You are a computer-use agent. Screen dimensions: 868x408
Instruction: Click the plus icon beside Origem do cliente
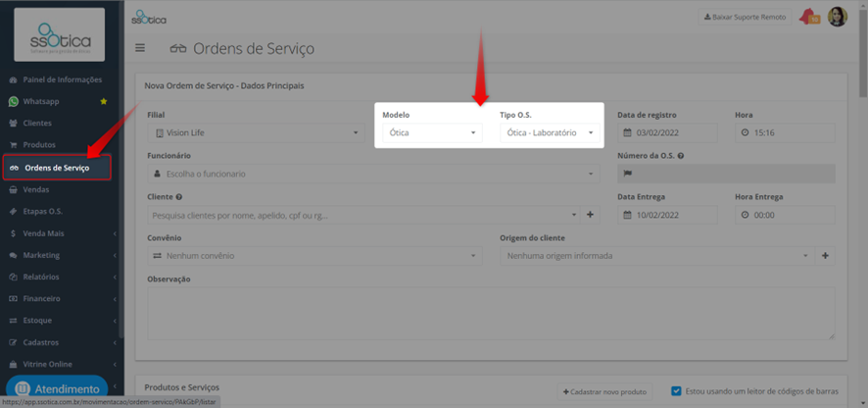click(825, 256)
